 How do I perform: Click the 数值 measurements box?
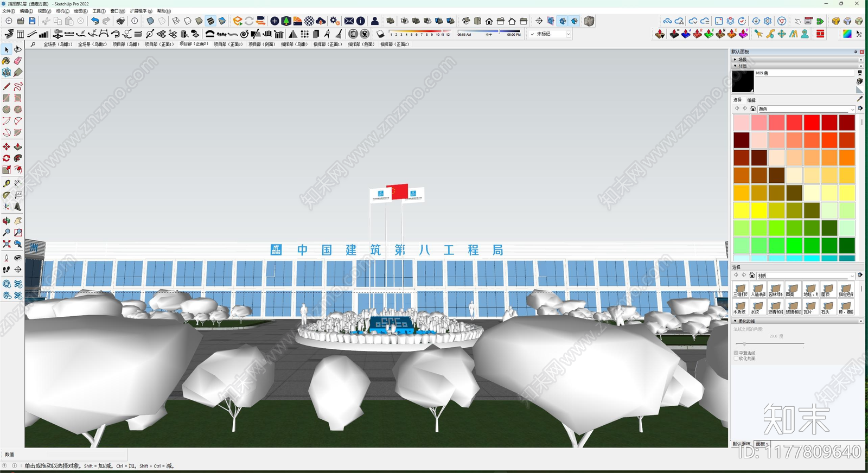pos(63,455)
